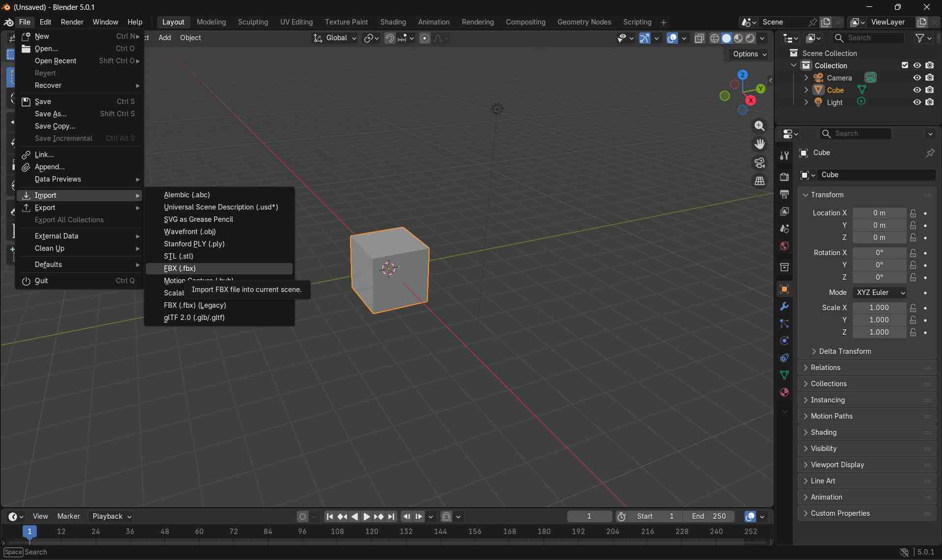The height and width of the screenshot is (560, 942).
Task: Click the Scale X value slider
Action: click(x=879, y=308)
